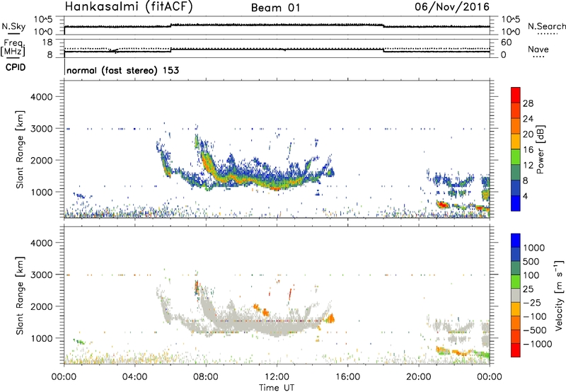Click the -25 label on velocity colorbar

tap(533, 303)
